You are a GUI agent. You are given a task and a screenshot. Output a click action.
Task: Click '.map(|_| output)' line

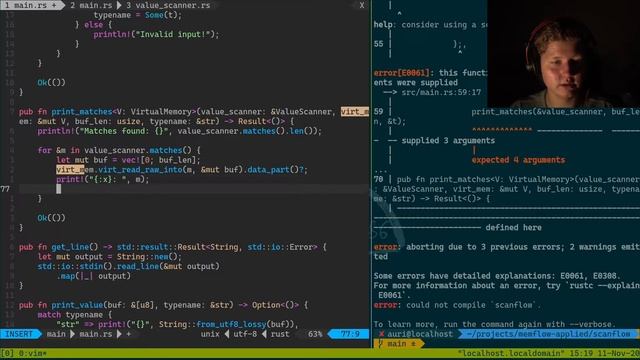pos(93,276)
